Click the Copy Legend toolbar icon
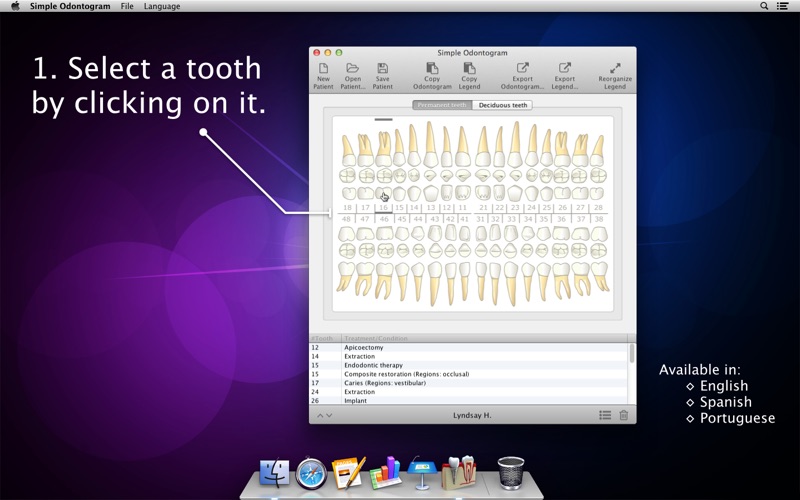 (469, 76)
